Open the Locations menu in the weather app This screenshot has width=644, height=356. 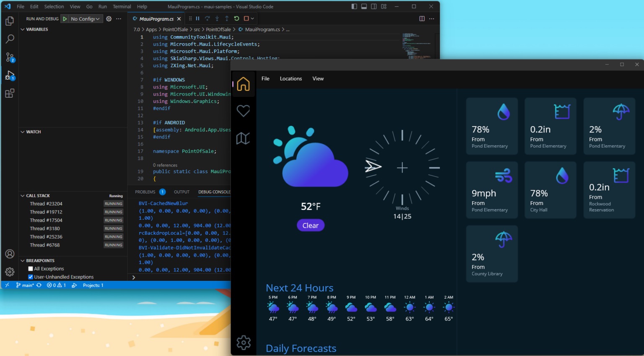pos(291,78)
